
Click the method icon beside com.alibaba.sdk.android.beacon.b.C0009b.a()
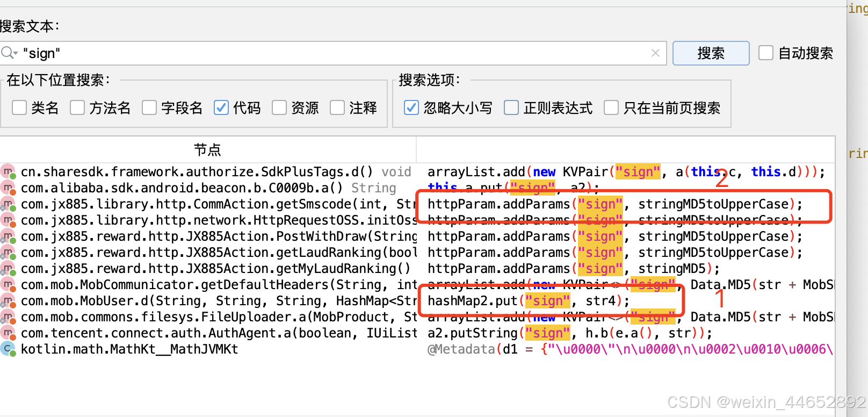[x=8, y=188]
